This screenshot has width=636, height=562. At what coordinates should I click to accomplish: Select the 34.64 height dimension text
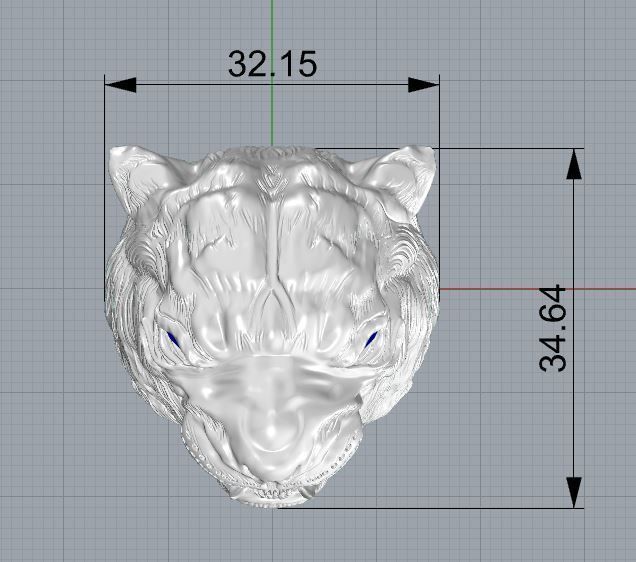click(553, 328)
